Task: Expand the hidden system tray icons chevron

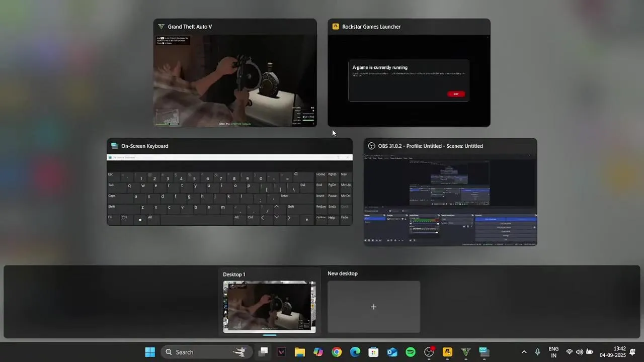Action: pos(524,352)
